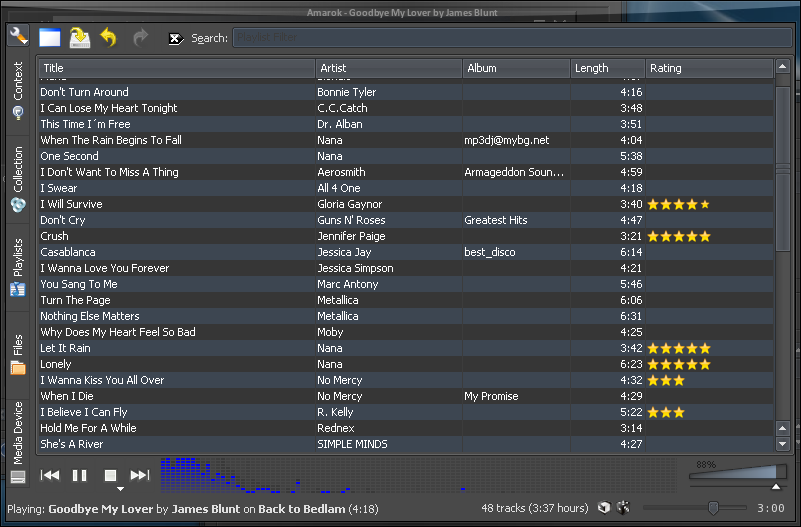Clear the playlist search filter

point(176,38)
